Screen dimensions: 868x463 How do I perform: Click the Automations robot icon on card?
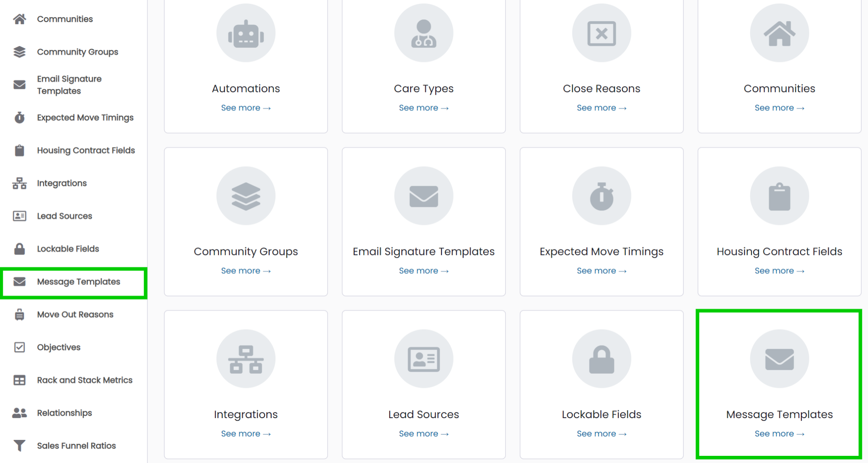(x=246, y=33)
